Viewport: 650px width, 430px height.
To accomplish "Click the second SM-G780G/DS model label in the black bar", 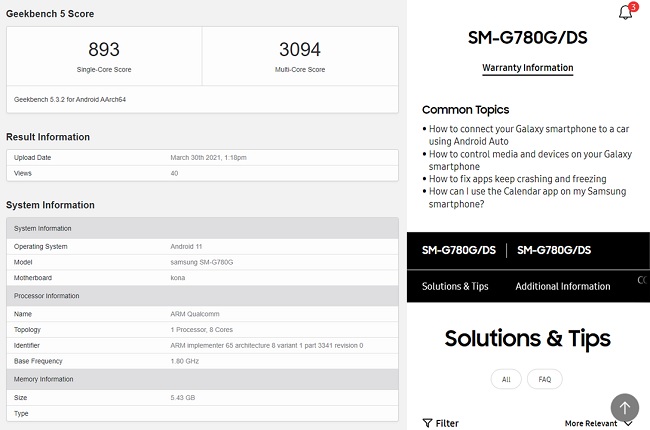I will [554, 250].
